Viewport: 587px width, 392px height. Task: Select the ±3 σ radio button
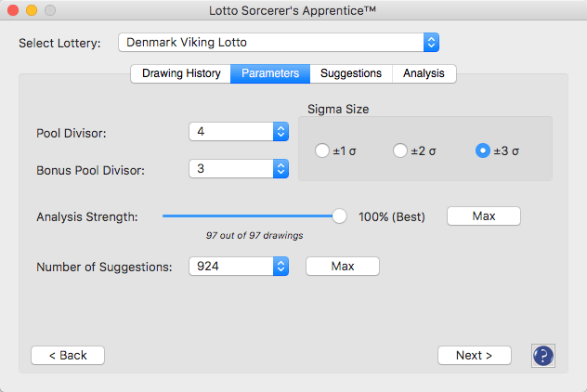[483, 150]
